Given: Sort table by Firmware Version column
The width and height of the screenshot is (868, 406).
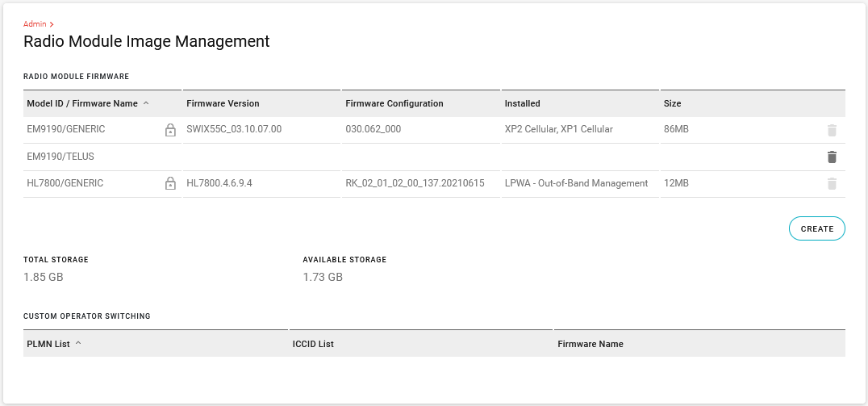Looking at the screenshot, I should pyautogui.click(x=223, y=103).
